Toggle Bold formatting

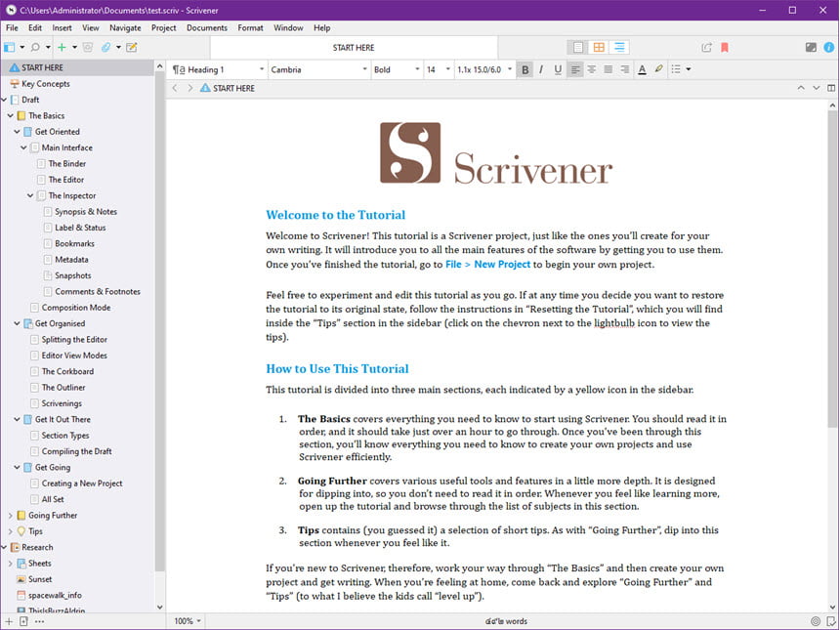coord(525,69)
